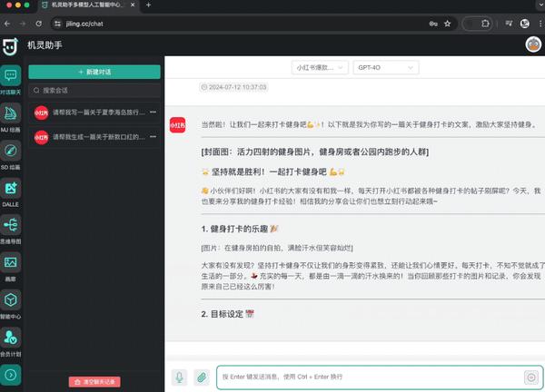Click the paperclip attachment button
The image size is (545, 392).
pyautogui.click(x=202, y=377)
